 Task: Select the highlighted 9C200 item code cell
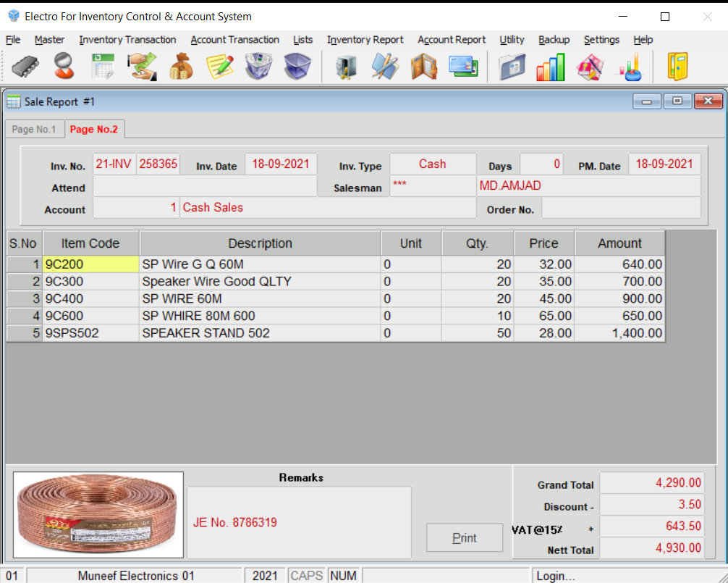tap(90, 264)
